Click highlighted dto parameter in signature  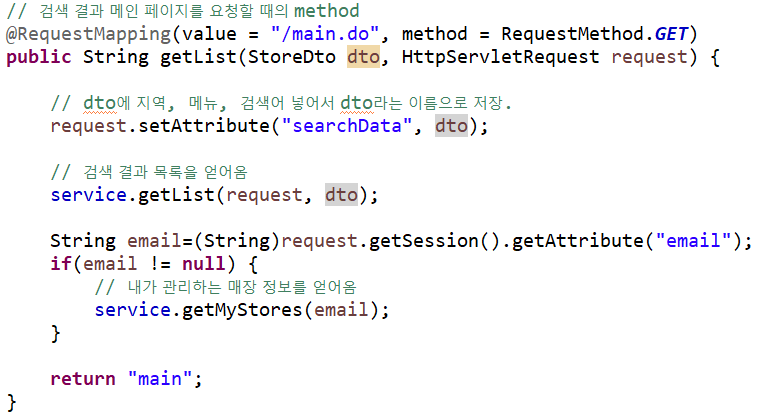tap(363, 58)
